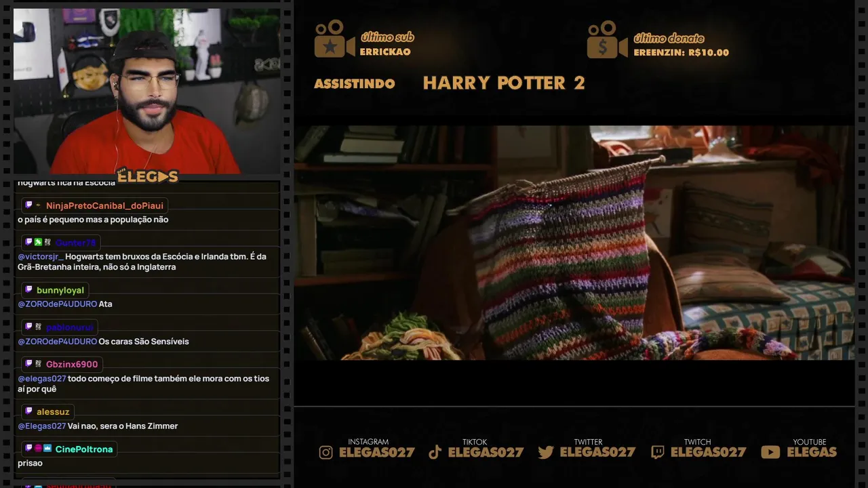Click the @victorsjr_ mention in chat

(x=41, y=257)
